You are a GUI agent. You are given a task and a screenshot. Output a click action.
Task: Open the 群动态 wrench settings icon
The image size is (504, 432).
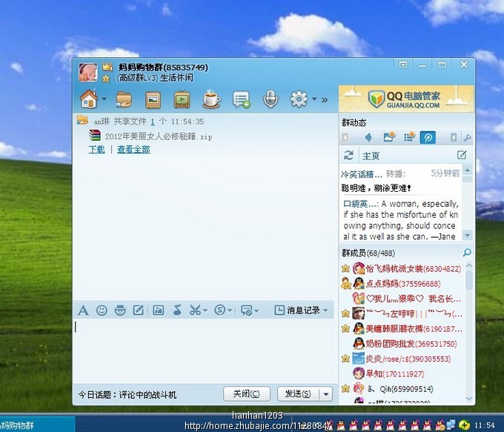467,139
